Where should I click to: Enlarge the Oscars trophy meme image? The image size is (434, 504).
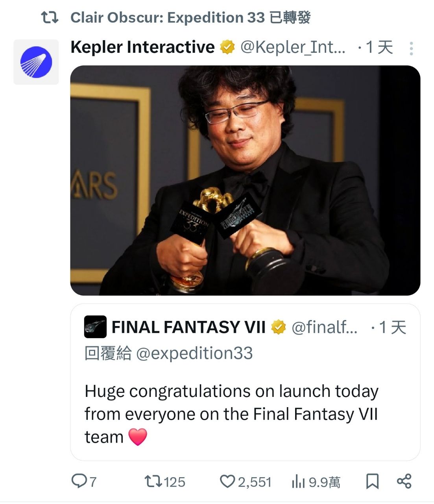(245, 180)
